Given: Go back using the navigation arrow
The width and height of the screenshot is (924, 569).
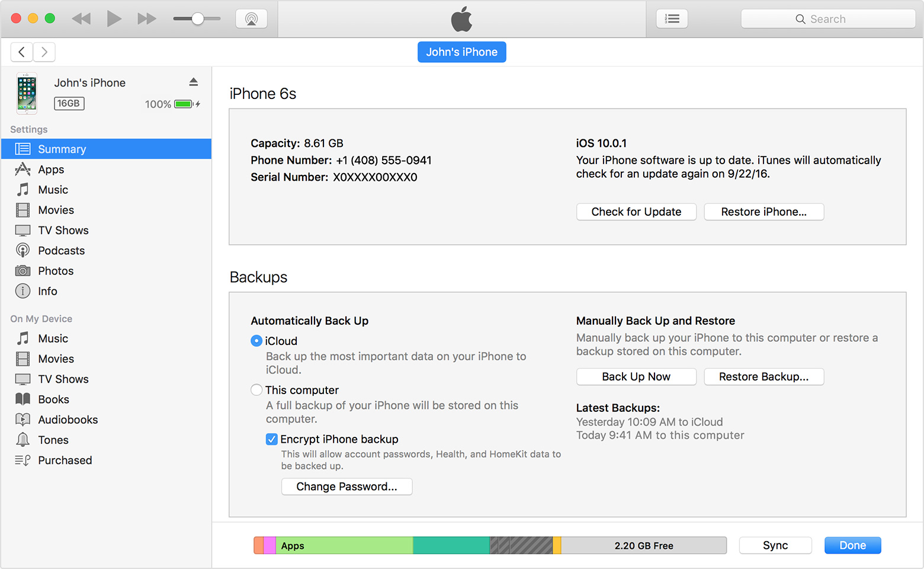Looking at the screenshot, I should (21, 52).
